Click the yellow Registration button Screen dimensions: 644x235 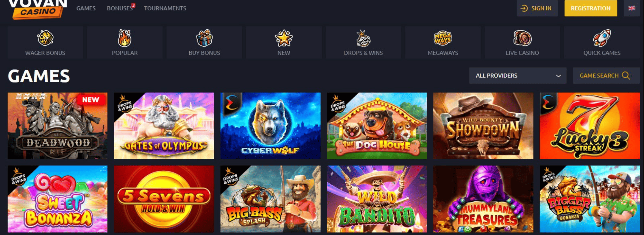coord(591,8)
